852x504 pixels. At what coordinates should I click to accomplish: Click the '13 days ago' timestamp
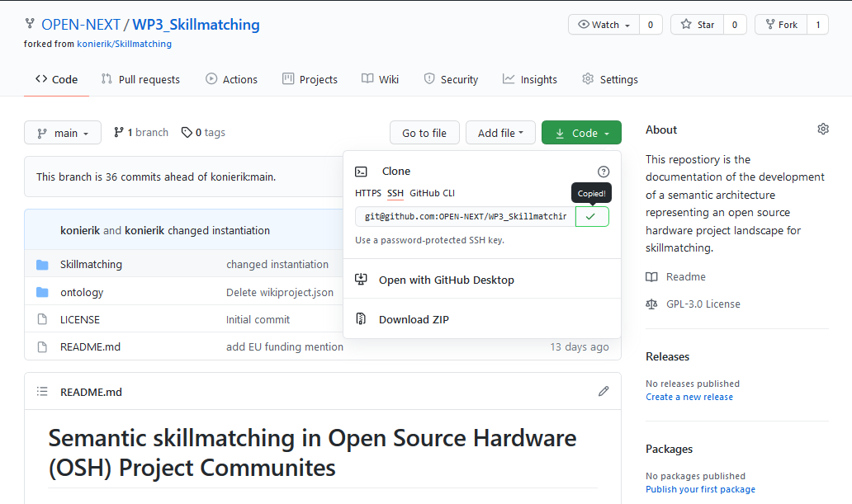[580, 346]
